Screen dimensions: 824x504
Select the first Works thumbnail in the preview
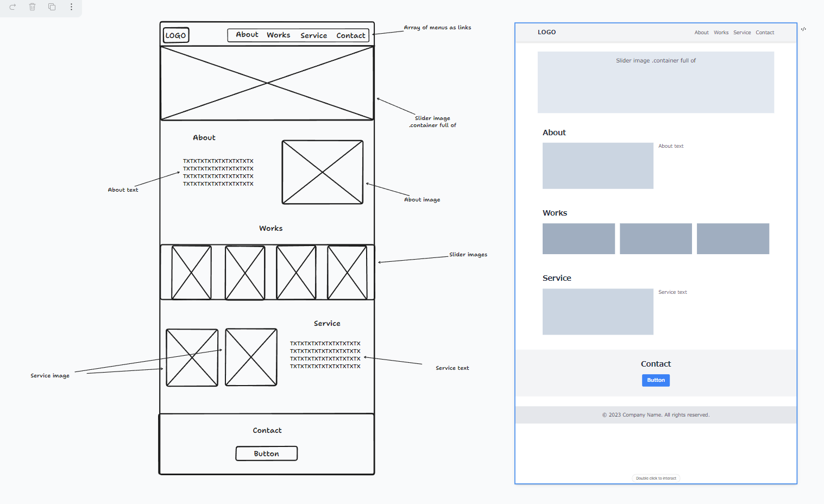[x=578, y=238]
